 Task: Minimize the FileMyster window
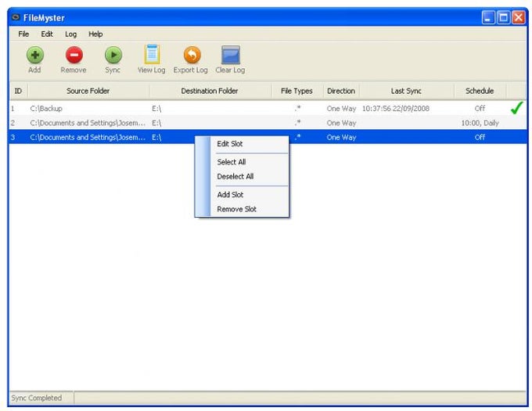point(488,17)
